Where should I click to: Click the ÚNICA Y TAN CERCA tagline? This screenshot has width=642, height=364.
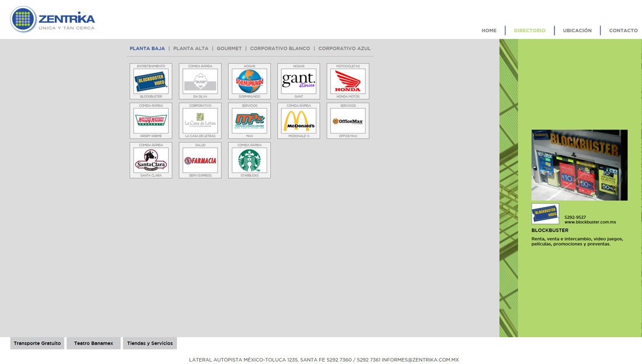67,28
